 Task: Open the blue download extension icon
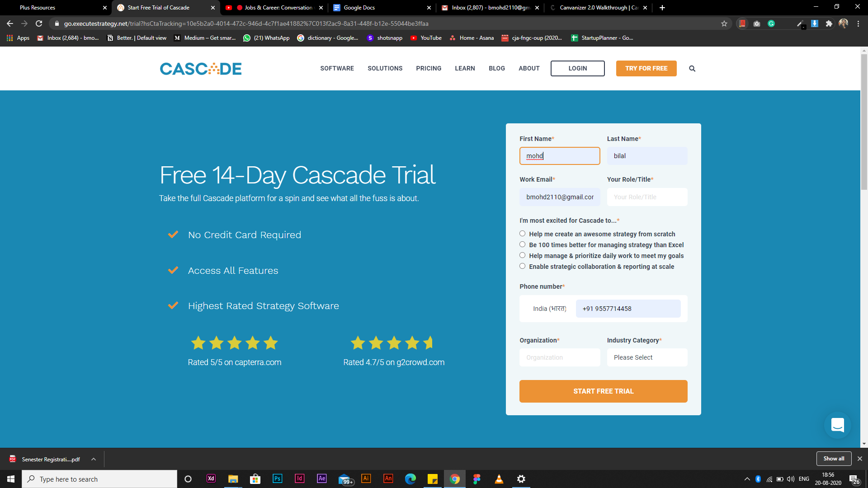point(815,23)
